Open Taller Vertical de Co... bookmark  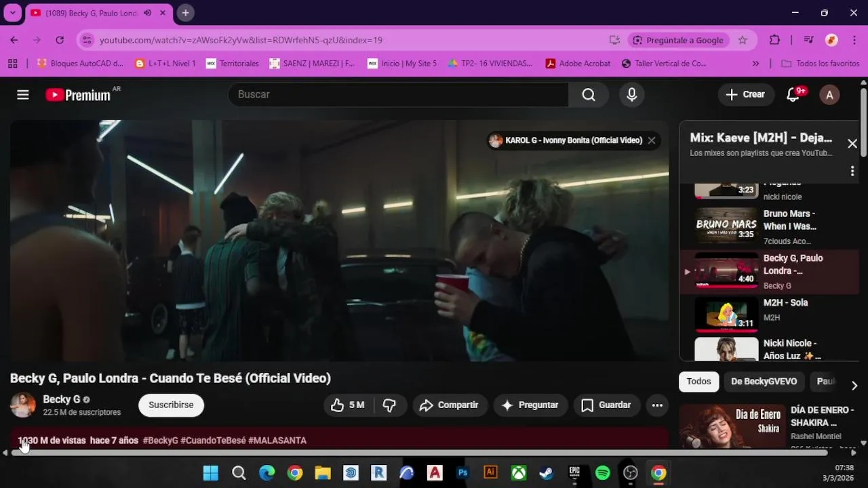click(665, 64)
